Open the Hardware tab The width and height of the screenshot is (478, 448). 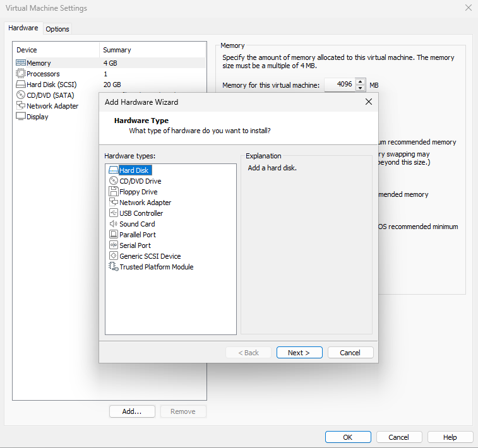(23, 28)
